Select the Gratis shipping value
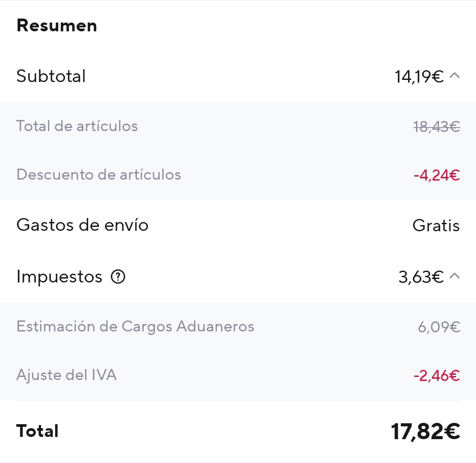This screenshot has height=463, width=476. tap(436, 226)
